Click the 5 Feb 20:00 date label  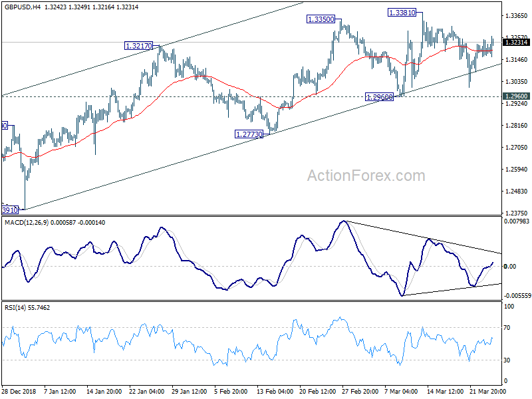coord(231,391)
